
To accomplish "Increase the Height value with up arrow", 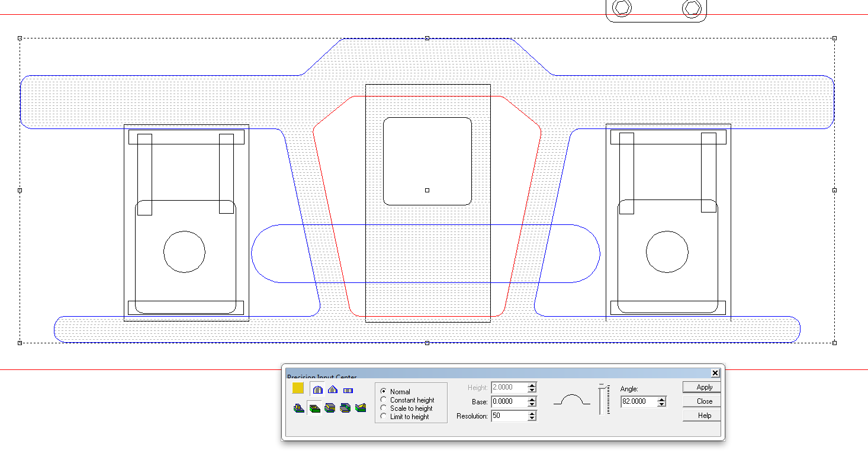I will tap(532, 385).
